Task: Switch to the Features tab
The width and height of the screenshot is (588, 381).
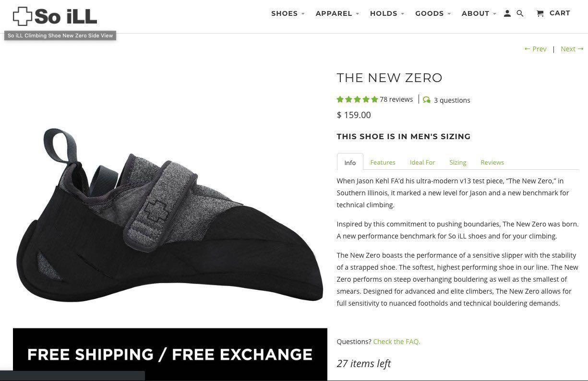Action: tap(383, 162)
